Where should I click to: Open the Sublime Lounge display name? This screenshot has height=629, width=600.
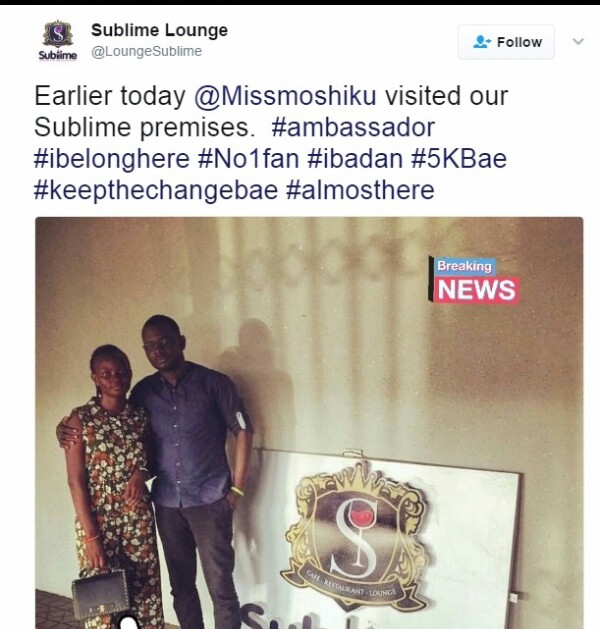tap(159, 30)
